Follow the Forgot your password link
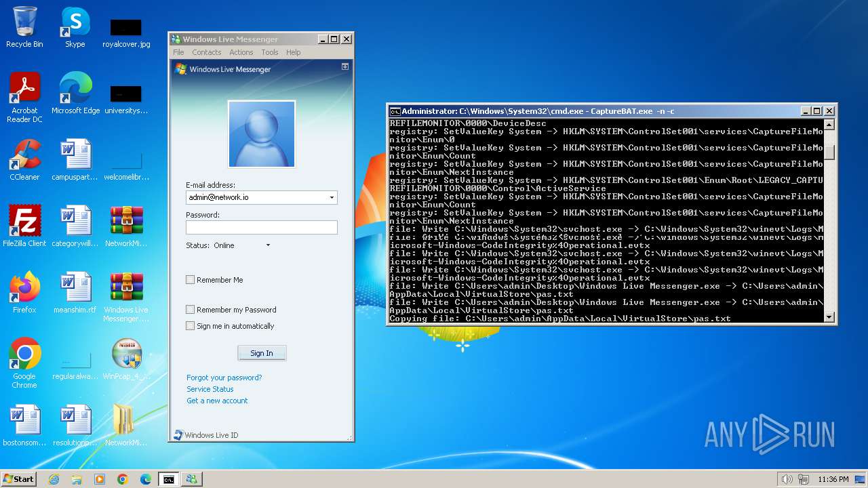This screenshot has width=868, height=488. tap(224, 378)
